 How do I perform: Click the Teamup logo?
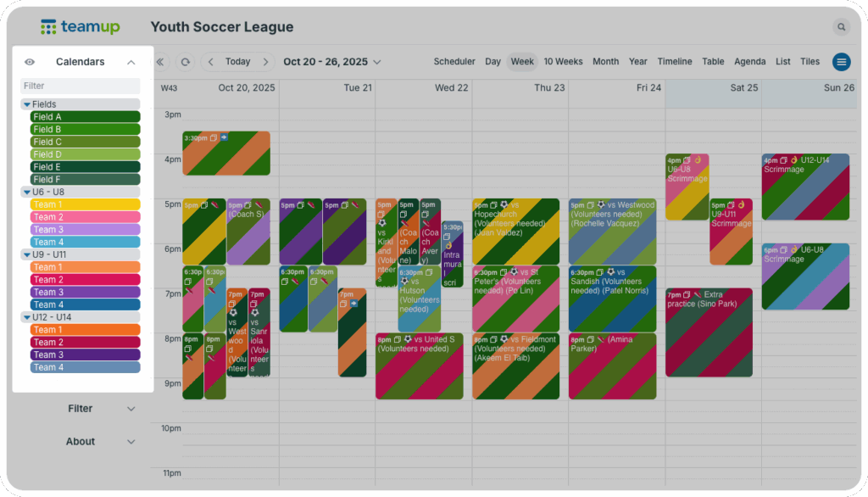[x=80, y=27]
